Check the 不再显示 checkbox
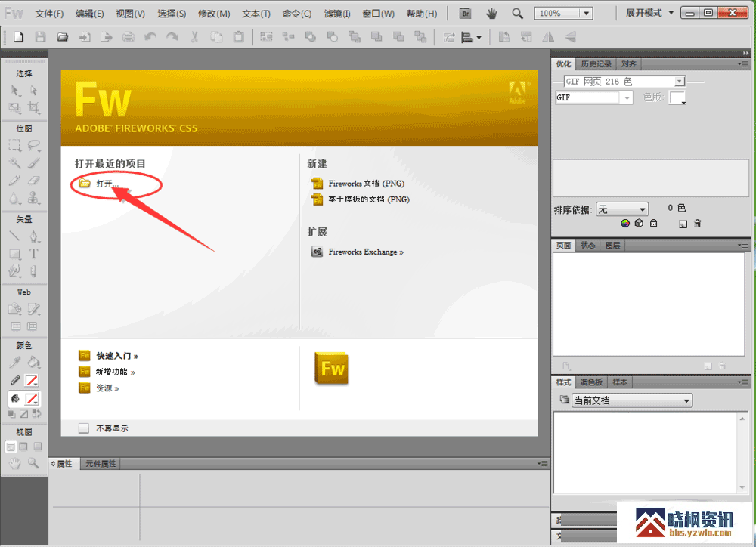756x547 pixels. tap(84, 428)
